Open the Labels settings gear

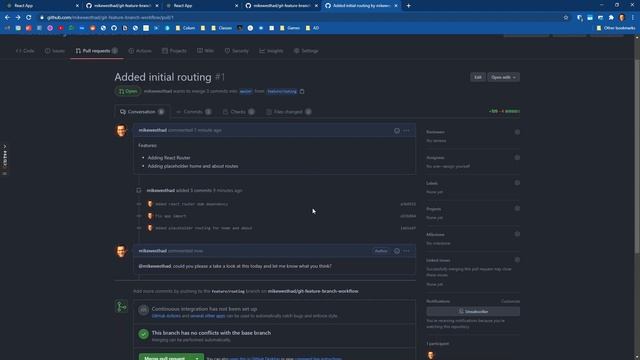(517, 183)
